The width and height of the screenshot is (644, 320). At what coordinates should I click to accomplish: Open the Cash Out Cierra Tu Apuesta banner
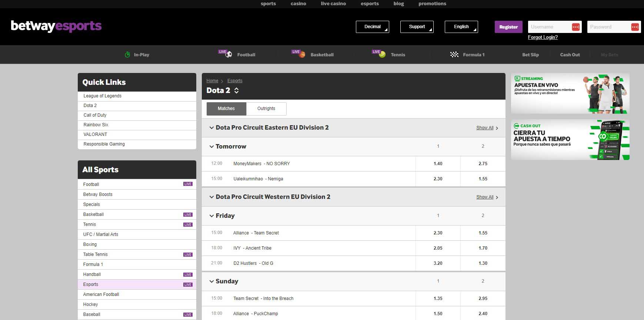click(570, 140)
